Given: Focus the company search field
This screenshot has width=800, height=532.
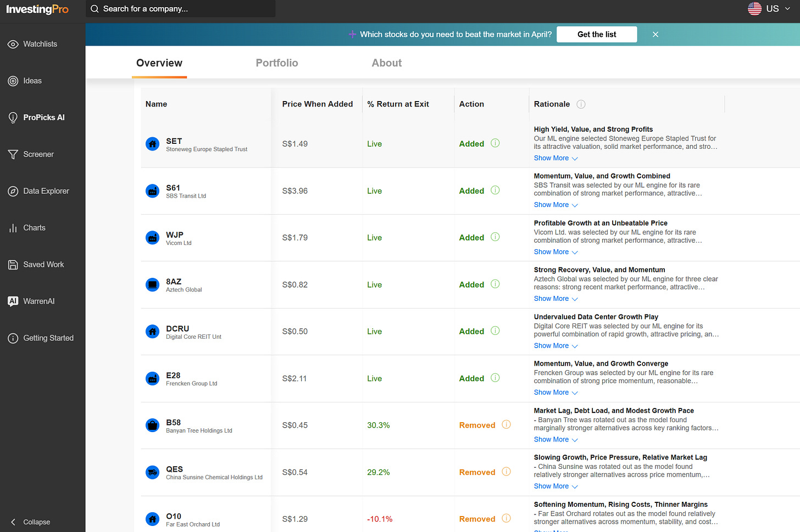Looking at the screenshot, I should click(x=180, y=9).
